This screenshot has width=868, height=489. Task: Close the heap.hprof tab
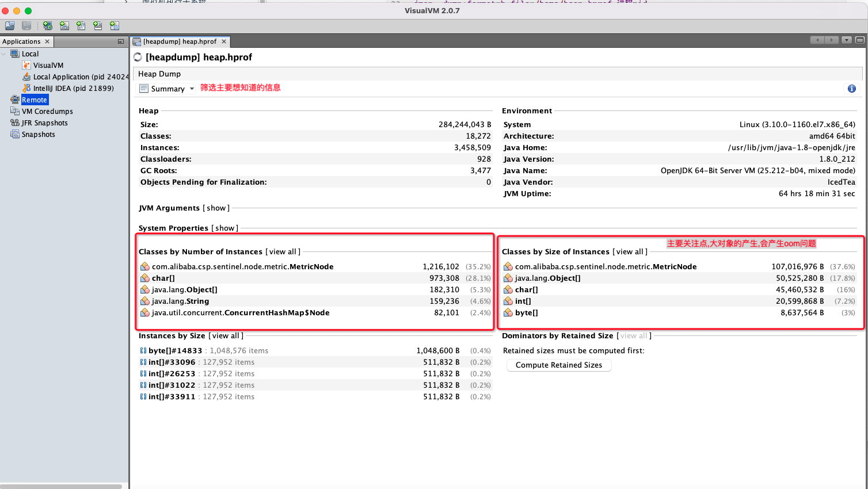tap(224, 41)
